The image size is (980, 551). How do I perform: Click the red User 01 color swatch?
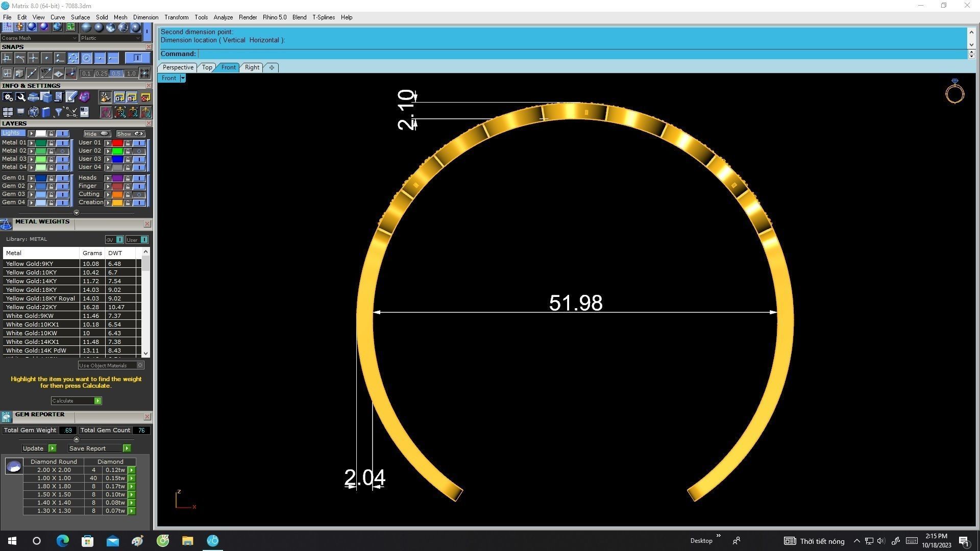(x=117, y=143)
